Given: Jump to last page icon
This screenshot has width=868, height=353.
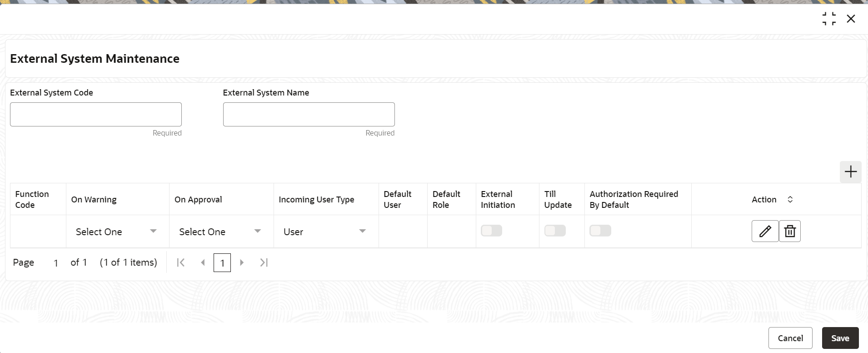Looking at the screenshot, I should click(x=264, y=262).
